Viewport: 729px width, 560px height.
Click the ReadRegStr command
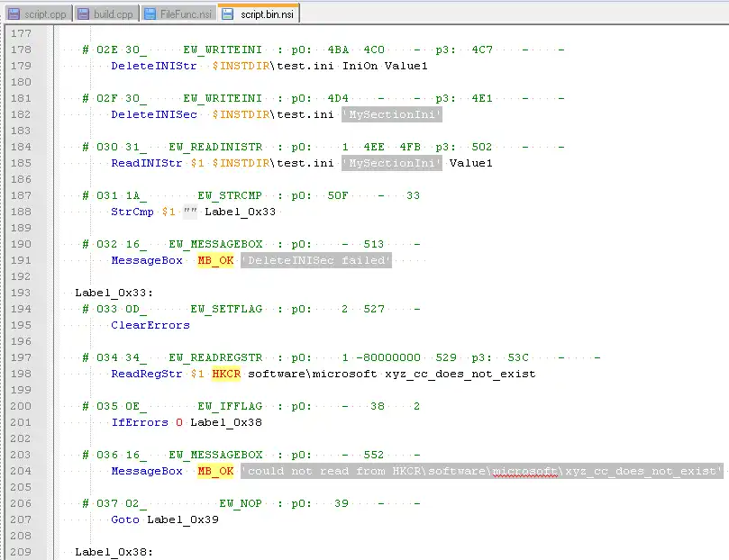click(x=147, y=374)
